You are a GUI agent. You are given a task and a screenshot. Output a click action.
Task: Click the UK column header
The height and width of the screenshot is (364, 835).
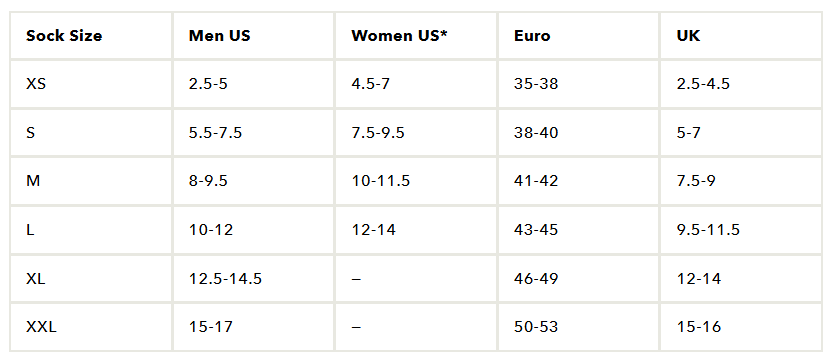(x=741, y=36)
